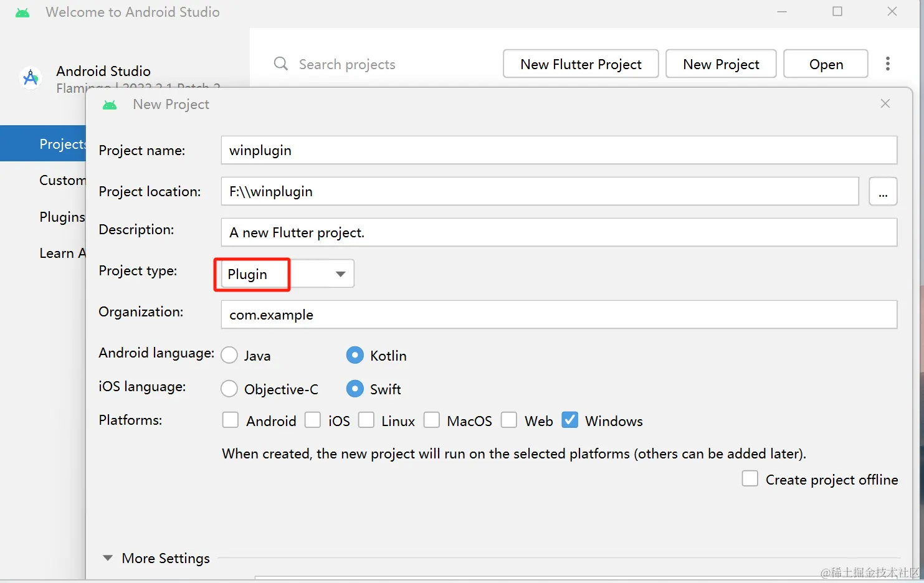Collapse the More Settings section
Image resolution: width=924 pixels, height=583 pixels.
(x=108, y=558)
